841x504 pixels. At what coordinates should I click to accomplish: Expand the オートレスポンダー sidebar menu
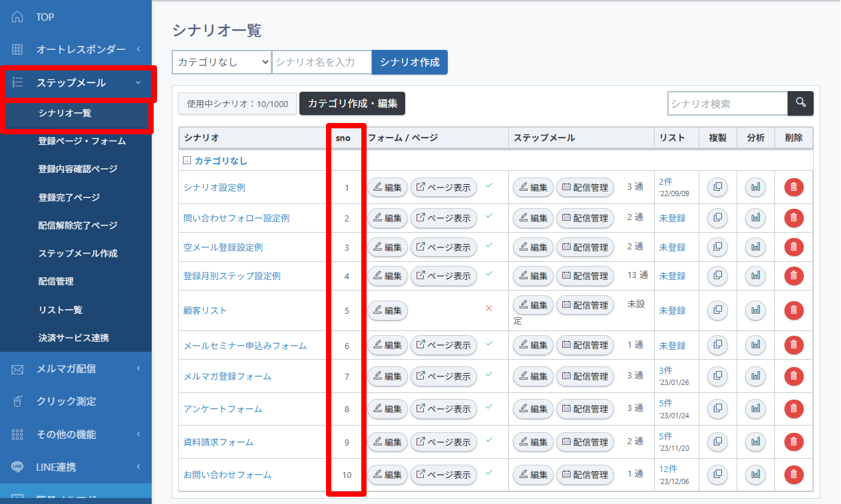77,49
